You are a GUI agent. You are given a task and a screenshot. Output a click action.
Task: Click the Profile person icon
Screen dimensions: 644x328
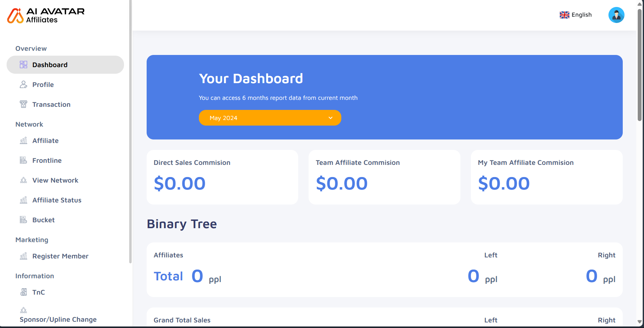pos(23,85)
